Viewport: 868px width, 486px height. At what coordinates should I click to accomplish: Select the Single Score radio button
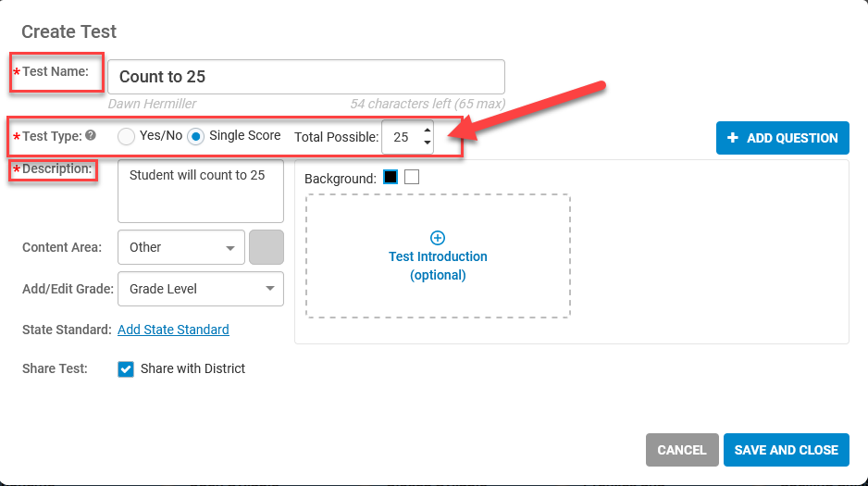195,136
